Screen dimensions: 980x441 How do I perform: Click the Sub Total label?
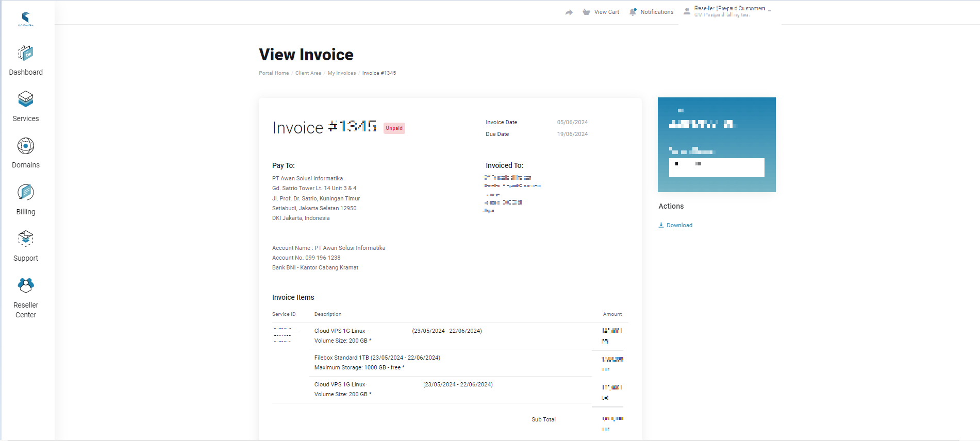pyautogui.click(x=544, y=420)
